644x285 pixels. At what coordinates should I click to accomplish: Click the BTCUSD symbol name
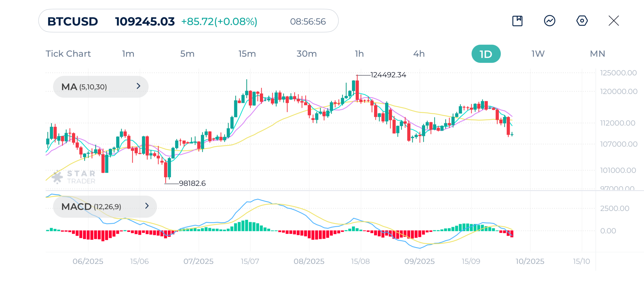[73, 21]
